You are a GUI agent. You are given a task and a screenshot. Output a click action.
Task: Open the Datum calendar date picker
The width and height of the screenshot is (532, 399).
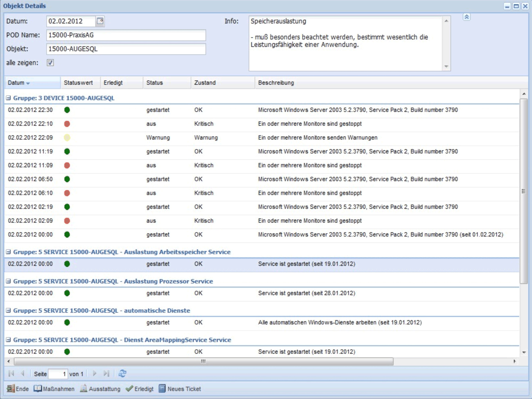pos(100,21)
